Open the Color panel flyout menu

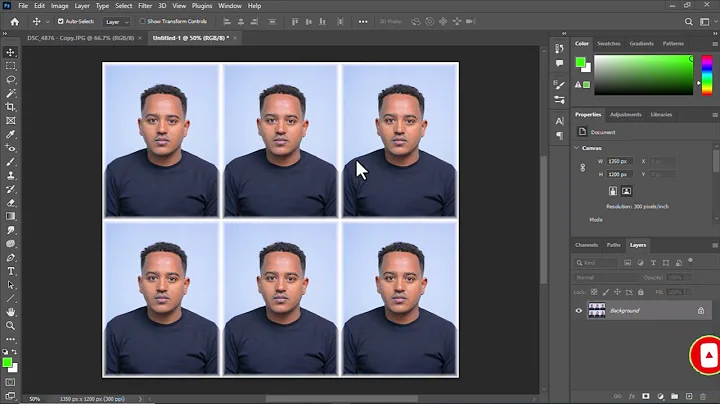click(x=715, y=44)
